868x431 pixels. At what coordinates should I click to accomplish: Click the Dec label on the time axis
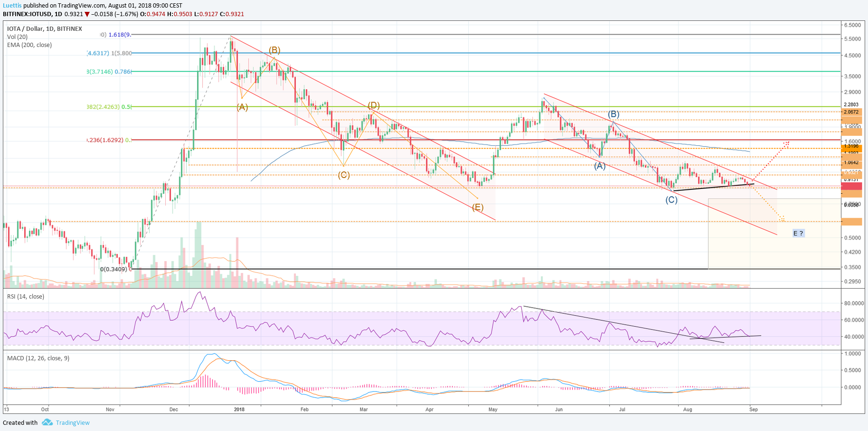[174, 409]
